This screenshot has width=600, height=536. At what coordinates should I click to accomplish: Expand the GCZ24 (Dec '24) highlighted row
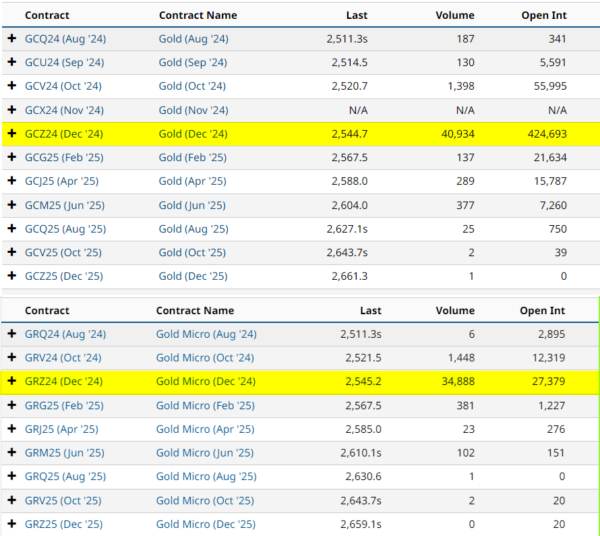pyautogui.click(x=12, y=133)
